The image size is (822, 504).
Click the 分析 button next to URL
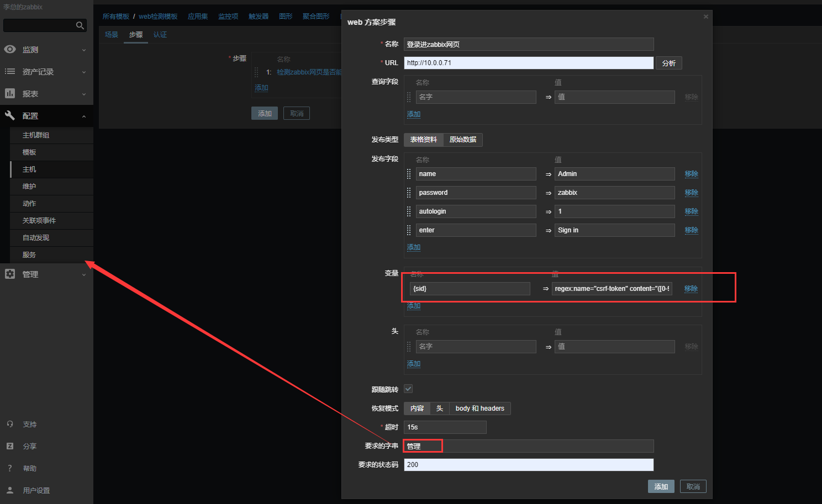tap(668, 63)
